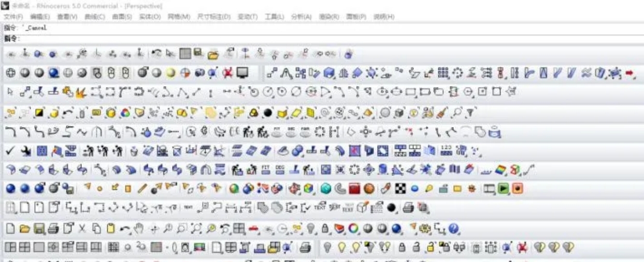Cut selection with the X scissors icon
Screen dimensions: 644x262
click(x=82, y=229)
